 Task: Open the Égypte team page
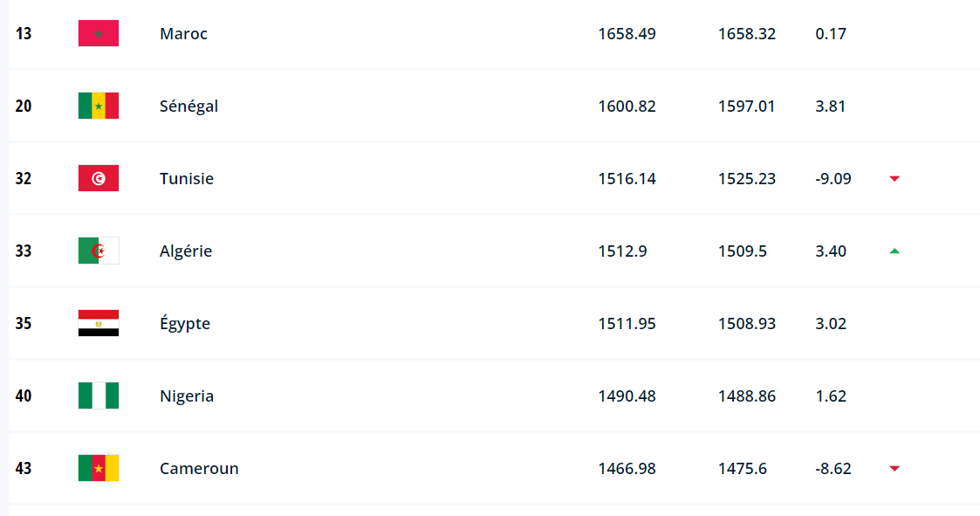185,324
